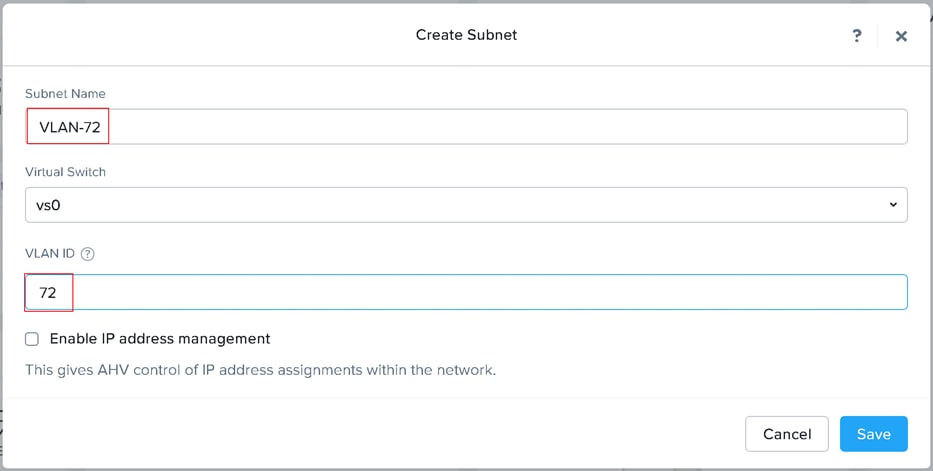The height and width of the screenshot is (471, 933).
Task: Place cursor on the 72 VLAN value
Action: click(48, 293)
